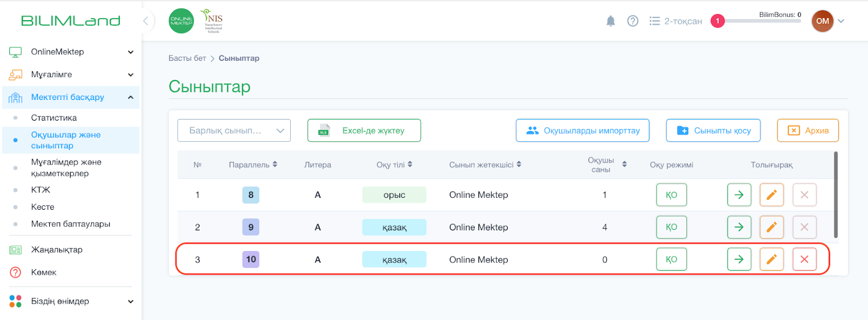This screenshot has width=868, height=320.
Task: Open class 10 A with the arrow icon
Action: tap(739, 259)
